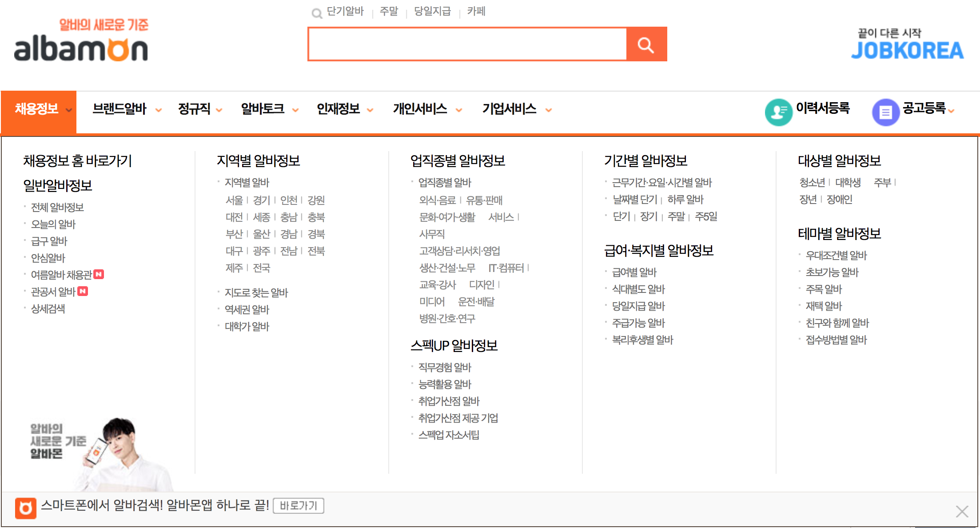Close the bottom app banner
Viewport: 980px width, 528px height.
click(x=962, y=512)
